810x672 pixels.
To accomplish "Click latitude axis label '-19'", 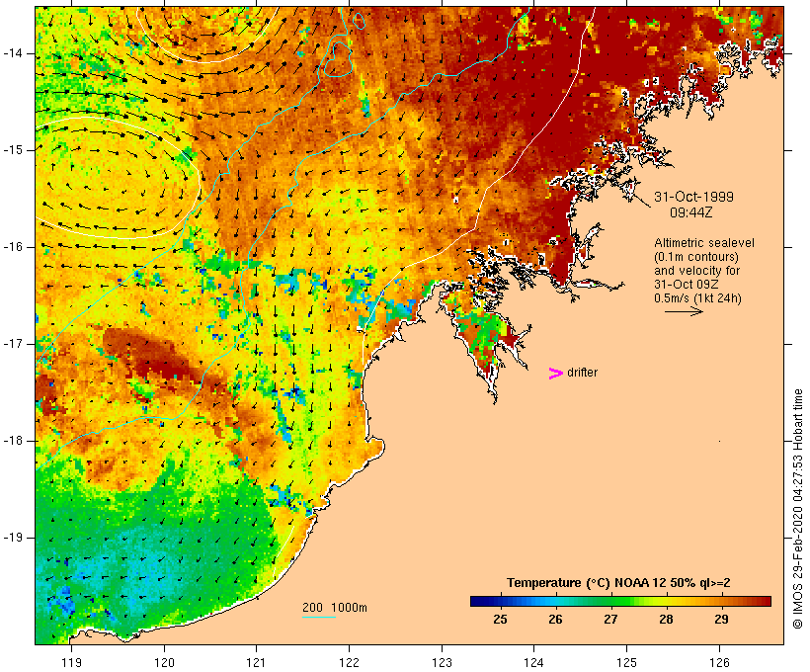I will 13,538.
